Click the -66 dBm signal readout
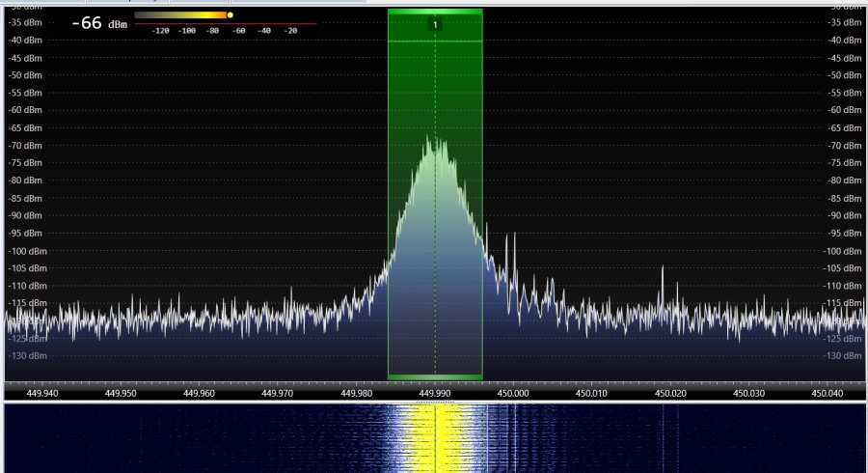 pyautogui.click(x=99, y=21)
